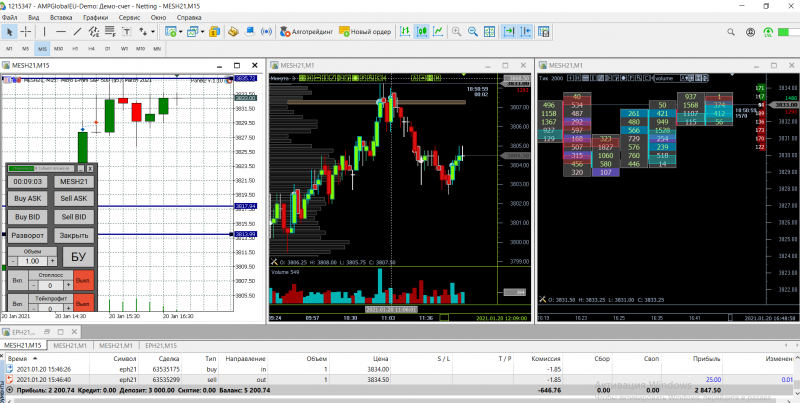Choose the text label tool
Image resolution: width=800 pixels, height=403 pixels.
click(127, 32)
